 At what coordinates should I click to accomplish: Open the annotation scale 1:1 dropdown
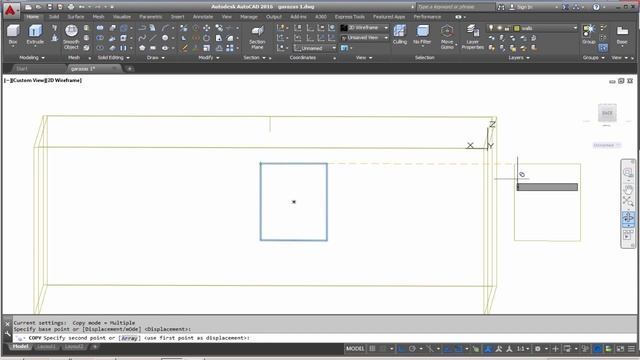pyautogui.click(x=524, y=349)
